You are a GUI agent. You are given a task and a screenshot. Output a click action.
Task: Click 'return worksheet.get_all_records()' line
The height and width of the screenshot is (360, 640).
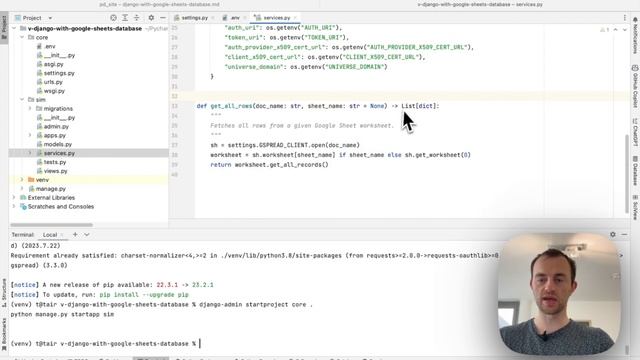point(269,165)
